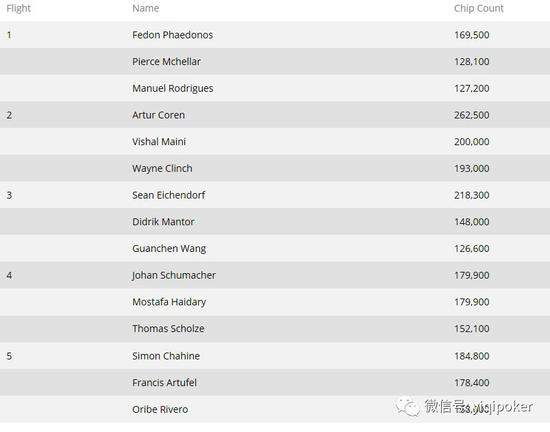Click Artur Coren's chip count 262,500
Image resolution: width=550 pixels, height=432 pixels.
coord(471,115)
